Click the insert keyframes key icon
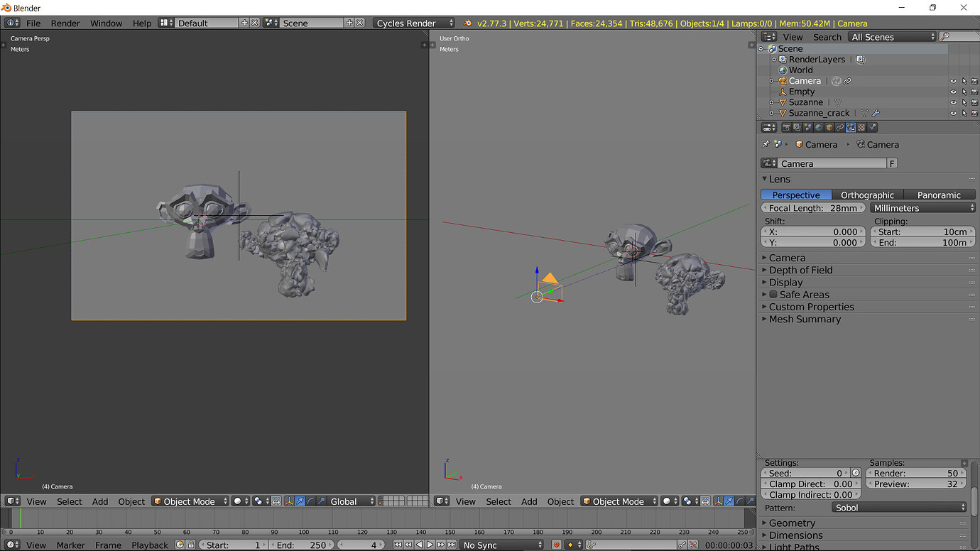Image resolution: width=980 pixels, height=551 pixels. [682, 545]
